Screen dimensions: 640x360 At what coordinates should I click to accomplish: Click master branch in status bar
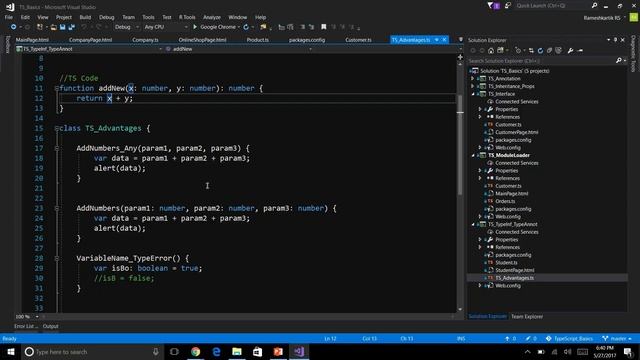(617, 338)
